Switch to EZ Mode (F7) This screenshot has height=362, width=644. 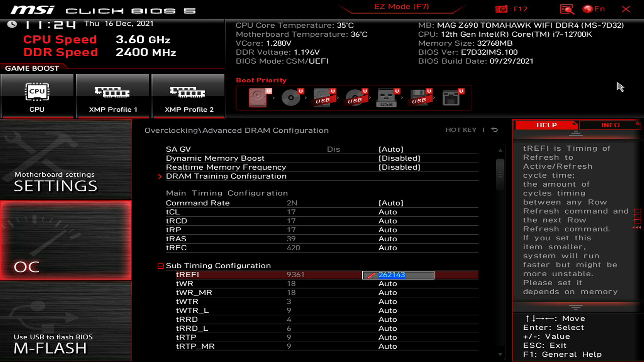[401, 7]
